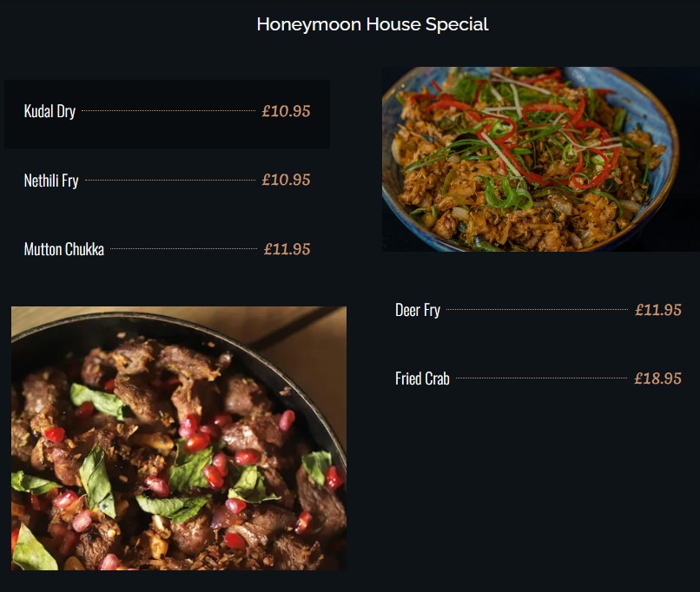Click the £11.95 price beside Deer Fry

pos(658,310)
